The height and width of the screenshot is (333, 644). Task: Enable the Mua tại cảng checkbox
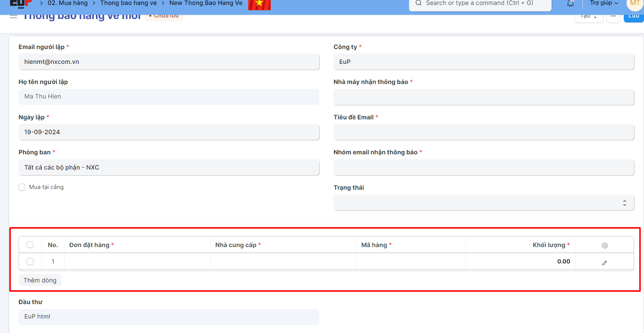click(22, 187)
